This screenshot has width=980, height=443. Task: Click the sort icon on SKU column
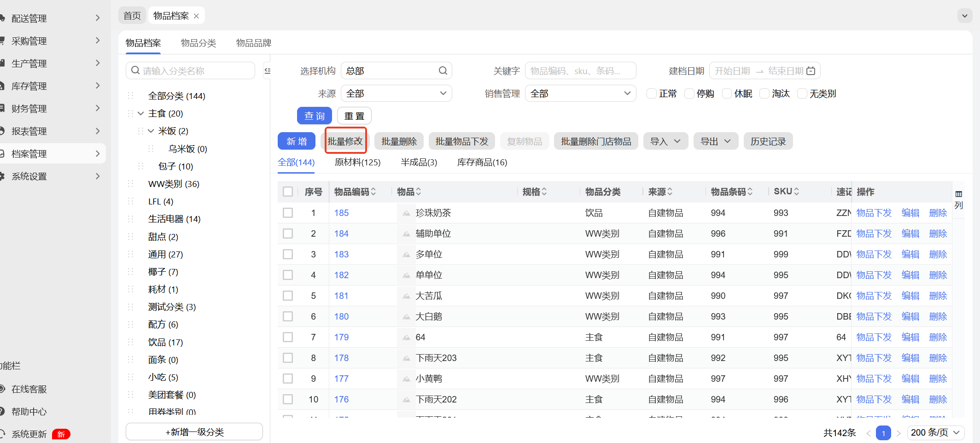pyautogui.click(x=797, y=192)
